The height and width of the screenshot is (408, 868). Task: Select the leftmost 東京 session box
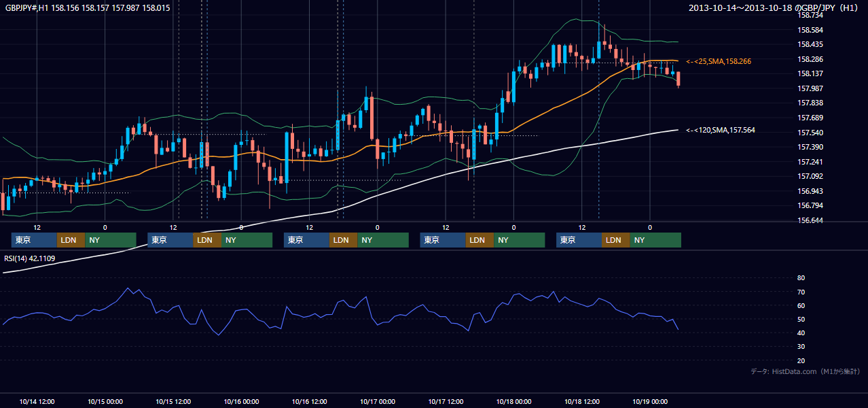(x=34, y=240)
